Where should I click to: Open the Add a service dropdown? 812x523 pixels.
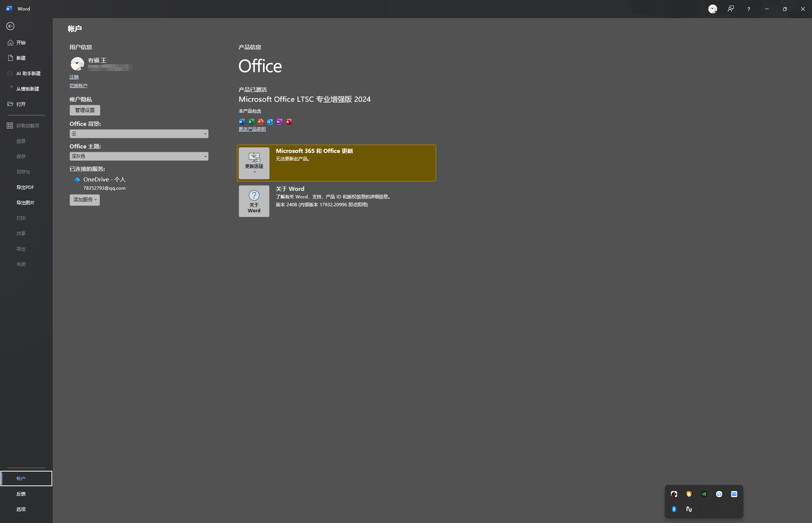[85, 200]
